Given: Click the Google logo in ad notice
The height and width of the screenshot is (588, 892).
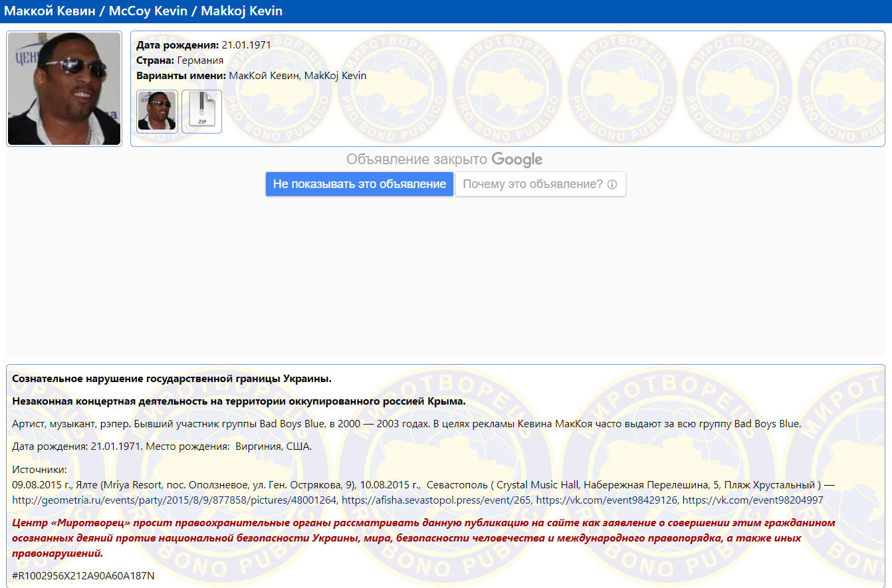Looking at the screenshot, I should click(x=516, y=160).
